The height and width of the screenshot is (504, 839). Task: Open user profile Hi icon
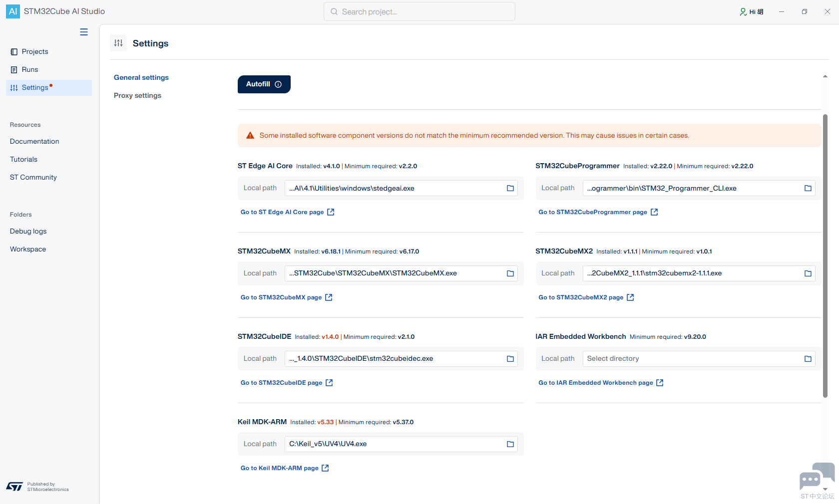pos(752,11)
